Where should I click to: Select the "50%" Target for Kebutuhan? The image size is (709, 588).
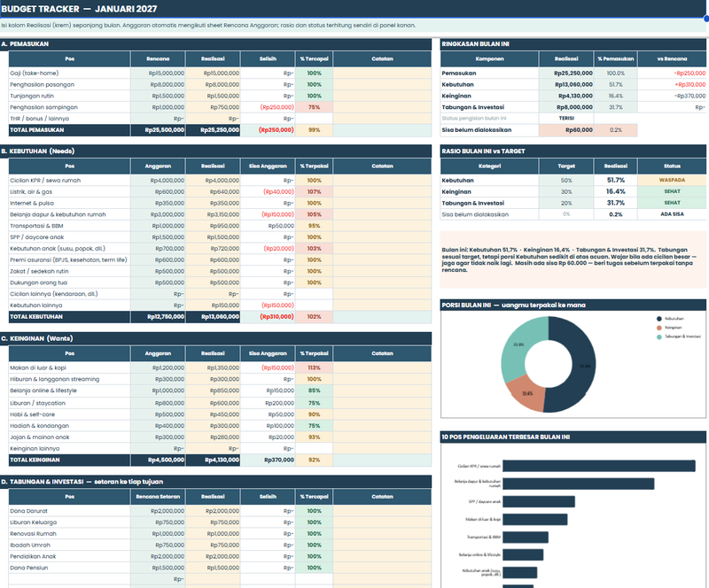tap(565, 180)
